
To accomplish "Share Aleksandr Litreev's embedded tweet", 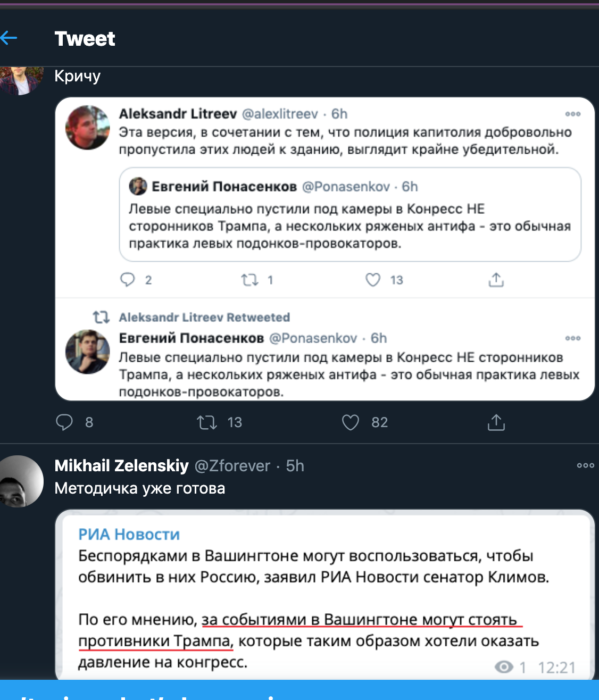I will coord(496,280).
